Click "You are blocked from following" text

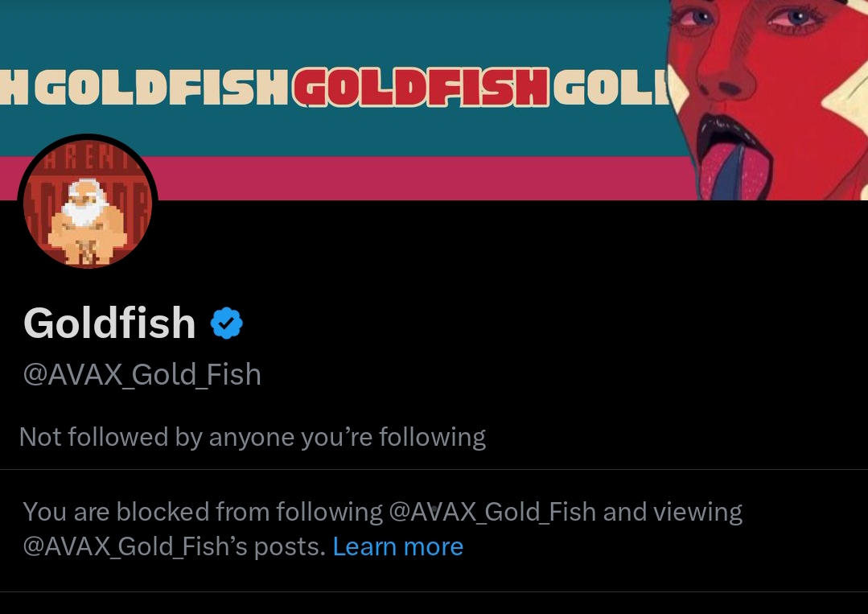coord(203,512)
